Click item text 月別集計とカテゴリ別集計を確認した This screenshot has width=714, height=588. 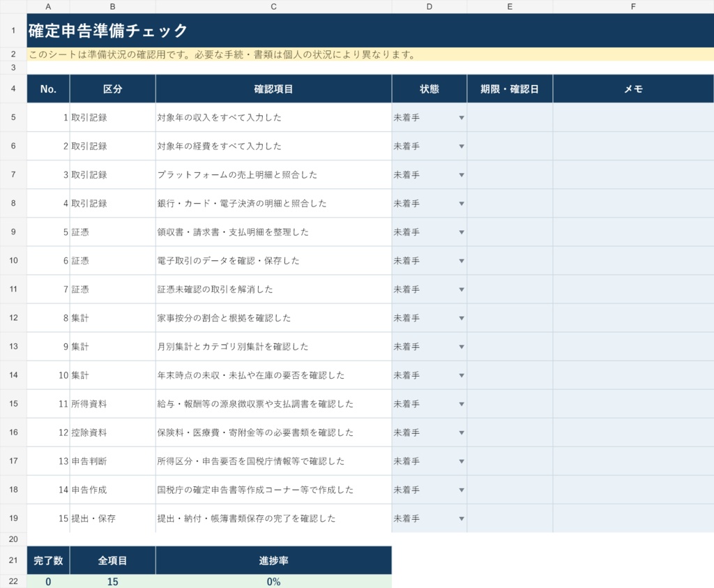point(233,347)
